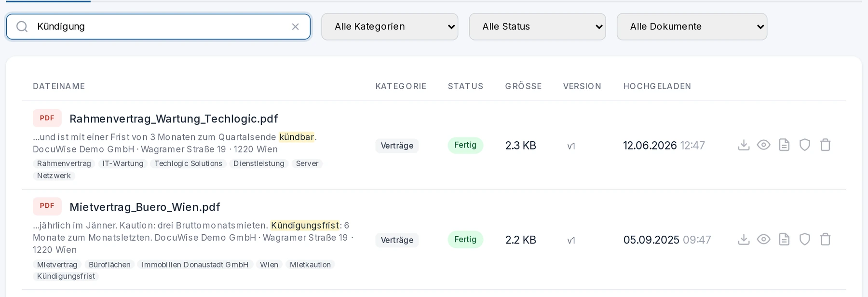Open the Alle Status dropdown
This screenshot has height=297, width=868.
537,27
